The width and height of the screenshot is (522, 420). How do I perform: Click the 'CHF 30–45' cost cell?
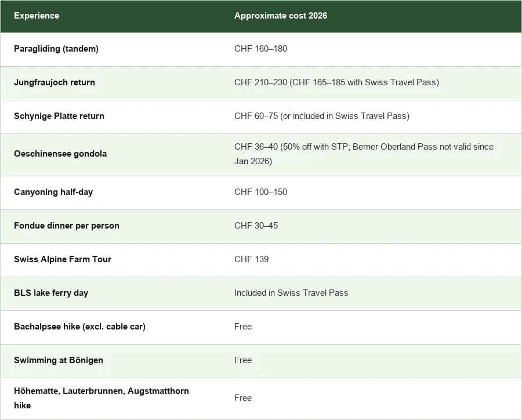tap(256, 226)
